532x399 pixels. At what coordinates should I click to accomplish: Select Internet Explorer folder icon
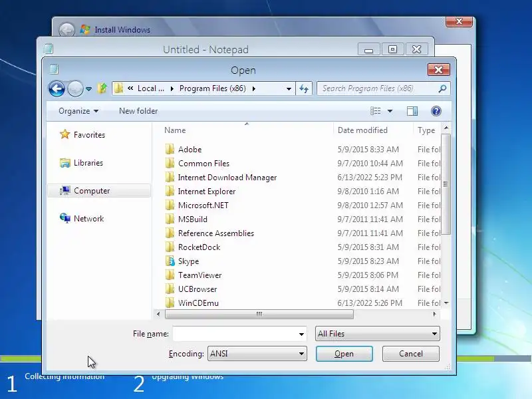pos(170,192)
